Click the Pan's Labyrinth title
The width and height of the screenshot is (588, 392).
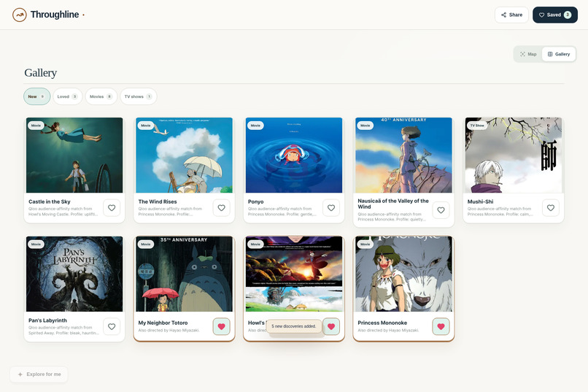pyautogui.click(x=47, y=320)
